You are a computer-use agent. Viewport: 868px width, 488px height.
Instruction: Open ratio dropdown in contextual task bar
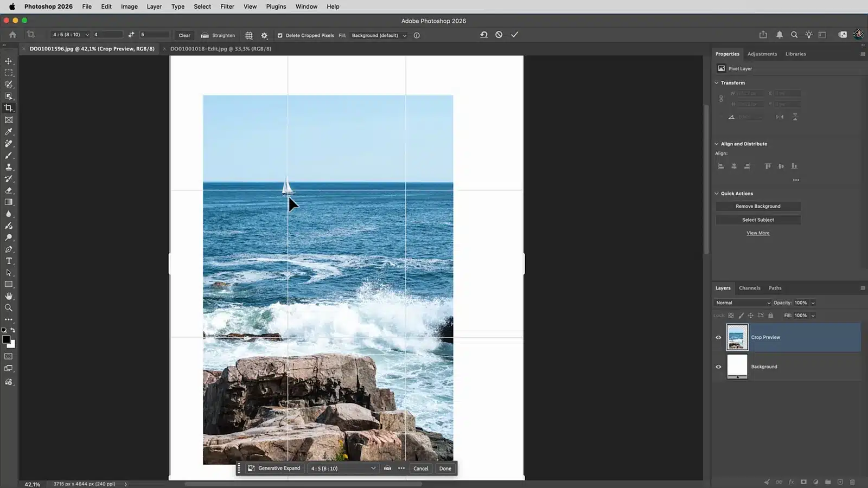[343, 468]
